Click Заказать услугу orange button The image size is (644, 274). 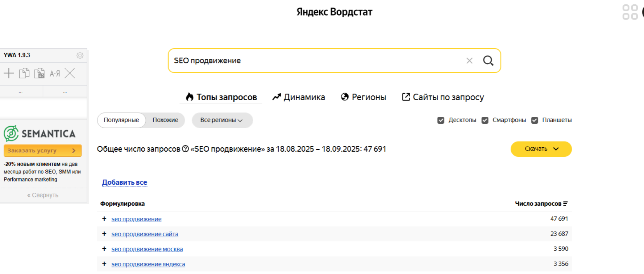(x=42, y=150)
